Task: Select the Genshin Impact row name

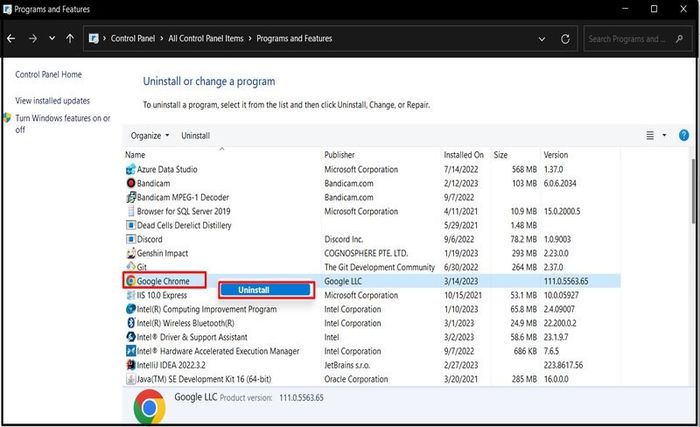Action: (162, 253)
